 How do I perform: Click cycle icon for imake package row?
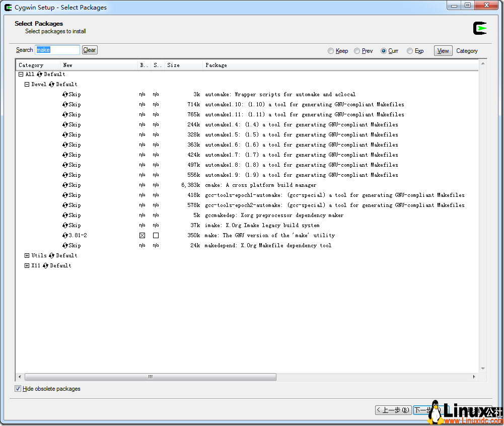coord(65,226)
